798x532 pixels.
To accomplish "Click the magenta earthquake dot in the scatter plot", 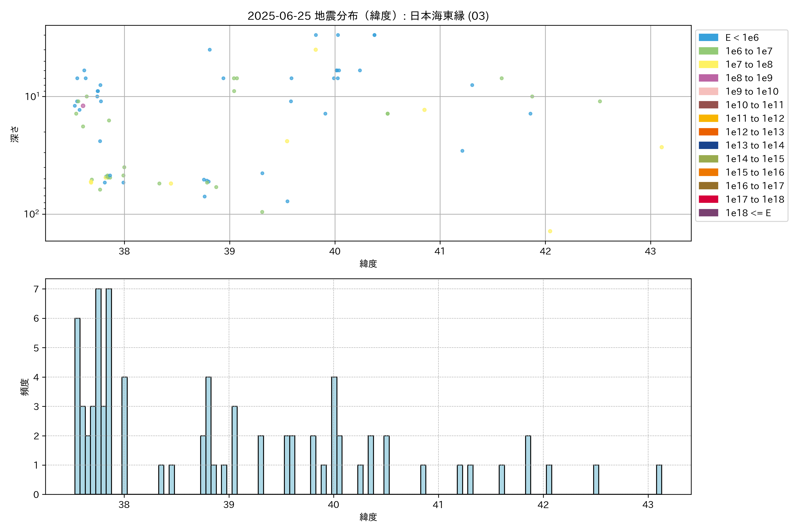I will point(83,106).
